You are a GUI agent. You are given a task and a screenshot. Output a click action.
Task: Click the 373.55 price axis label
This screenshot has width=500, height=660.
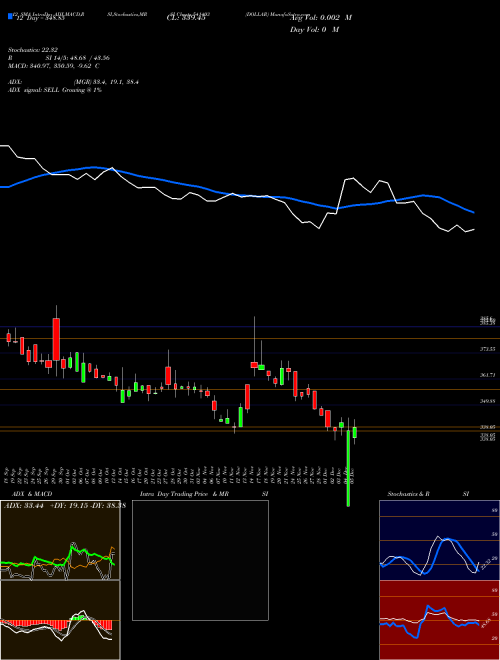(487, 349)
